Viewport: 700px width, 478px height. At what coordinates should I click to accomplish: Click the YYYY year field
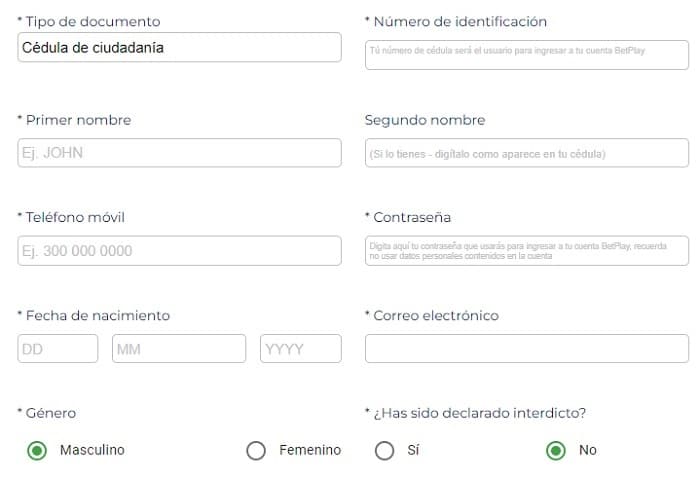(300, 349)
